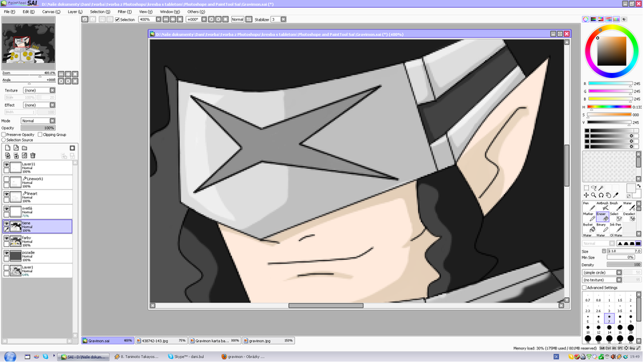Open the Others menu
The image size is (644, 363).
(x=196, y=12)
